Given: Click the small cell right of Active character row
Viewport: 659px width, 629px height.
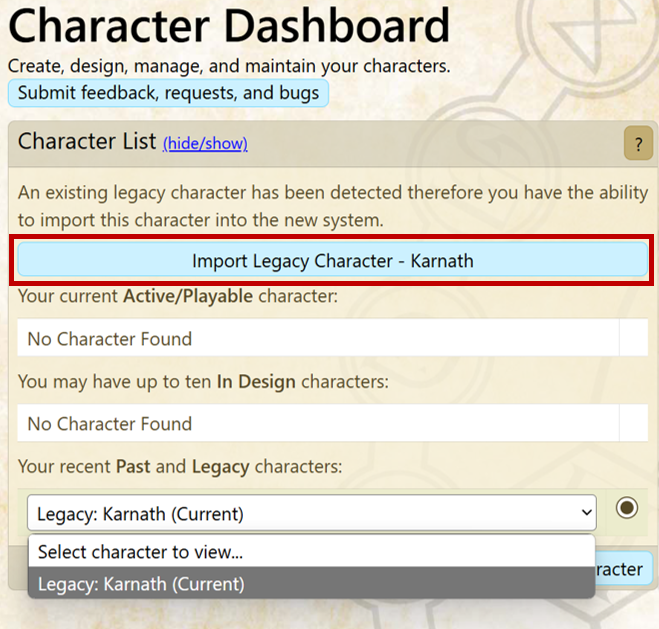Looking at the screenshot, I should click(634, 339).
